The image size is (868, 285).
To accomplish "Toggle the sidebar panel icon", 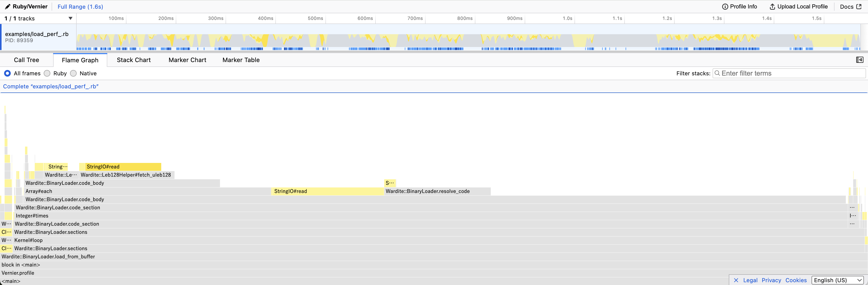I will click(x=860, y=60).
